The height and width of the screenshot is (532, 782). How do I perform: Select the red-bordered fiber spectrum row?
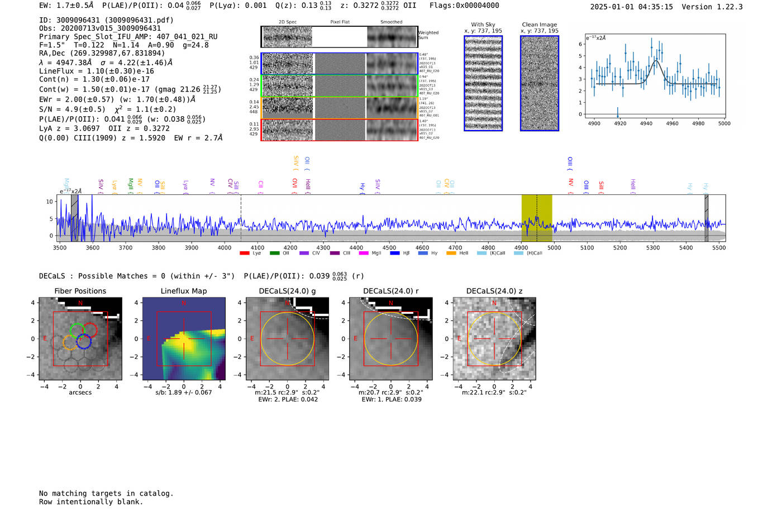pyautogui.click(x=339, y=130)
